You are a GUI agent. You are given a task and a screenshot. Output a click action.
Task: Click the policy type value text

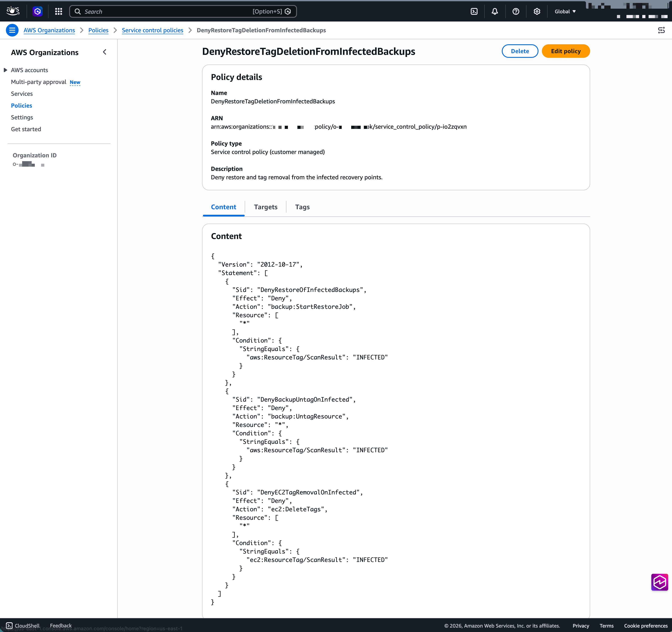pos(268,152)
